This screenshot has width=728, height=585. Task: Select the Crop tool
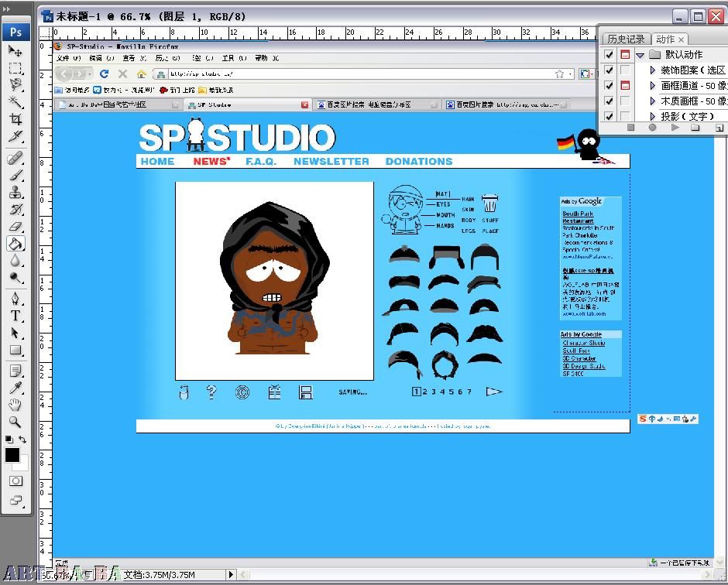[x=15, y=119]
